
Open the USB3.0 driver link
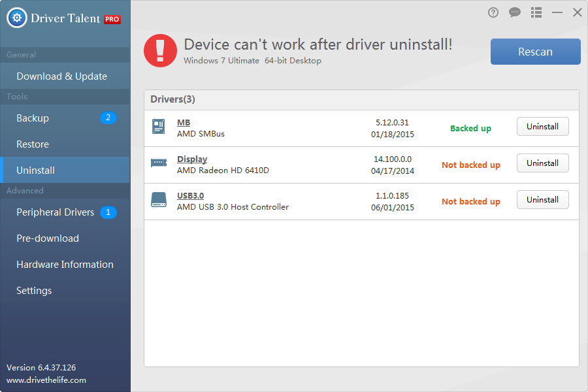click(x=191, y=196)
